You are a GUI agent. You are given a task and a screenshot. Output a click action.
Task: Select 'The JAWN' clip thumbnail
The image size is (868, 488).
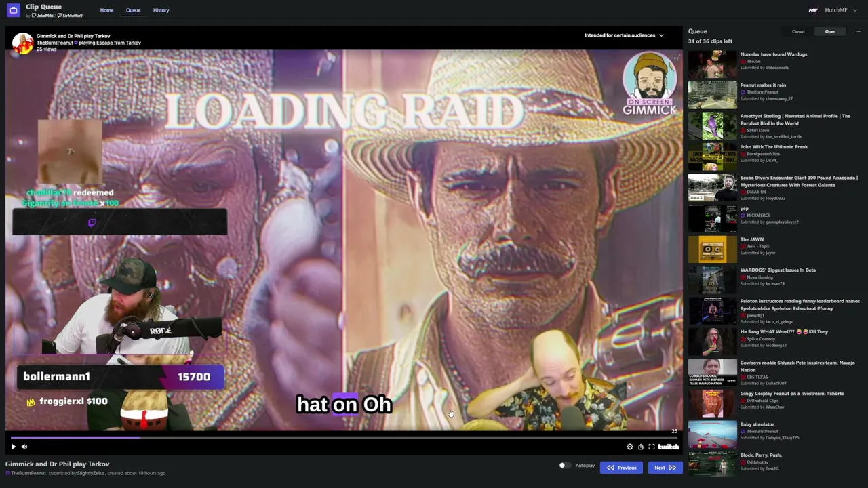pos(712,249)
